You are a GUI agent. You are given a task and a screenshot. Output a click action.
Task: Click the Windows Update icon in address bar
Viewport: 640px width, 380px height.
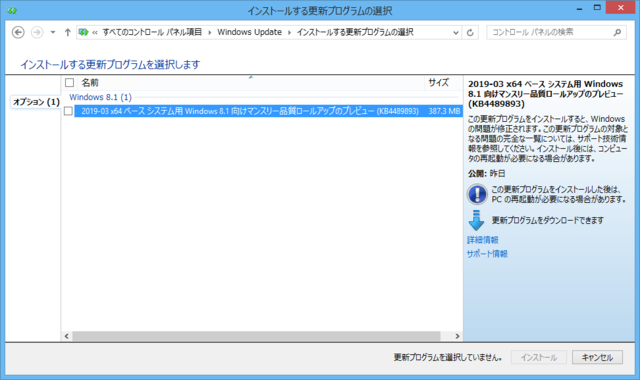84,32
